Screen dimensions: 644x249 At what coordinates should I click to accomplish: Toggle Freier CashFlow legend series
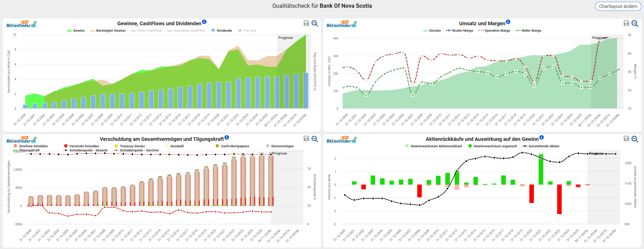point(149,31)
